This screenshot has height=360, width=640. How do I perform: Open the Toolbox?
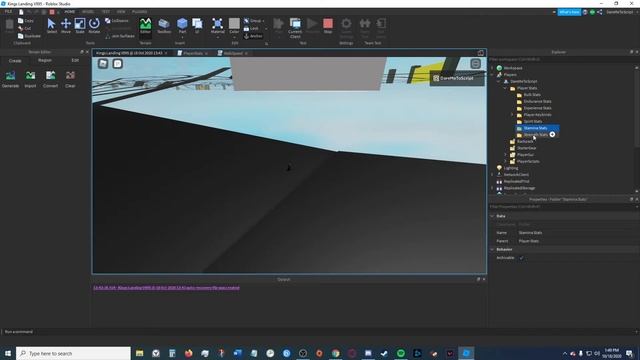[x=164, y=26]
